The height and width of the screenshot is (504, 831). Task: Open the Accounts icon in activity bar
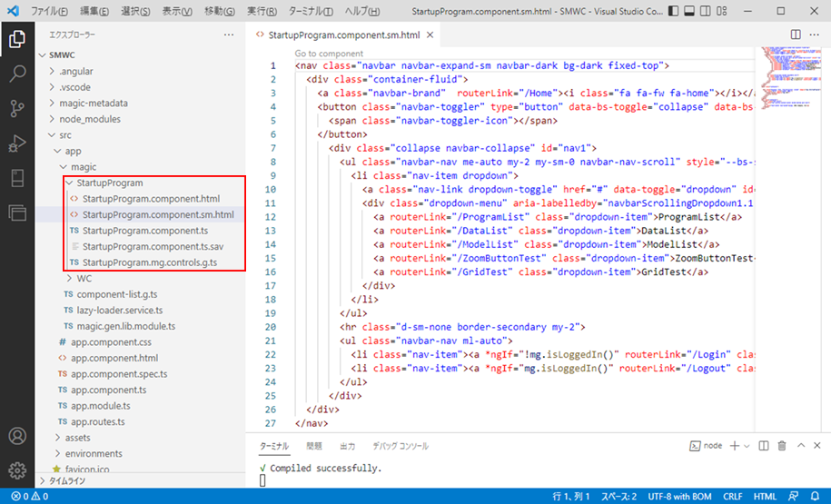coord(17,437)
